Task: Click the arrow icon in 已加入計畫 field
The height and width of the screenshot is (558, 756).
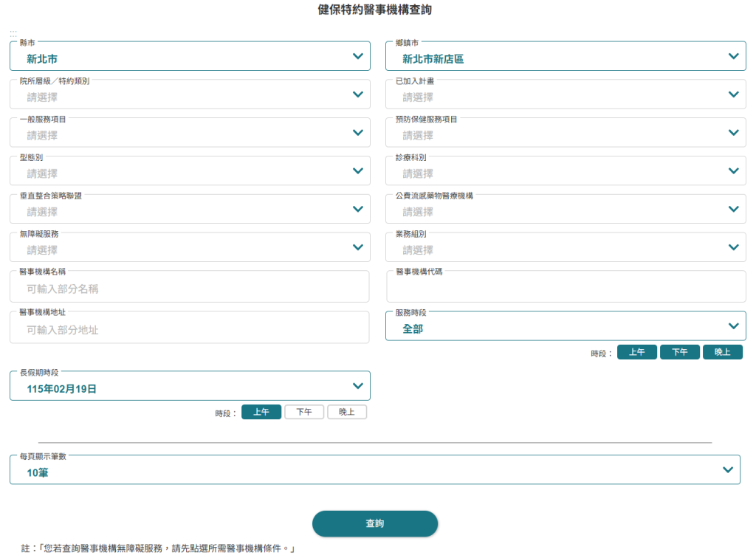Action: pyautogui.click(x=732, y=94)
